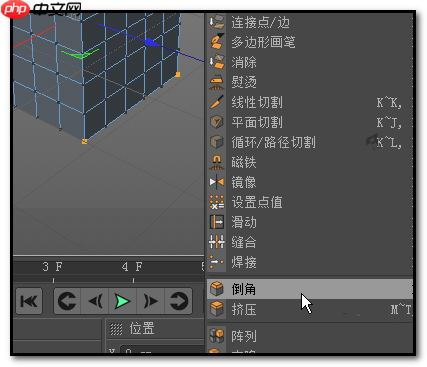Click the 连接点/边 tool icon
The width and height of the screenshot is (427, 367).
tap(217, 22)
